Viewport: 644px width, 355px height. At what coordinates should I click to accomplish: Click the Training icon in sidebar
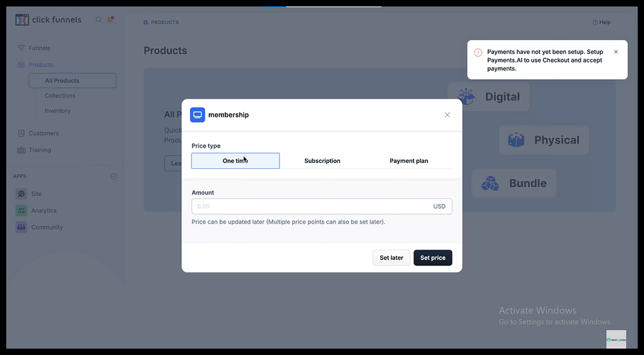(21, 150)
